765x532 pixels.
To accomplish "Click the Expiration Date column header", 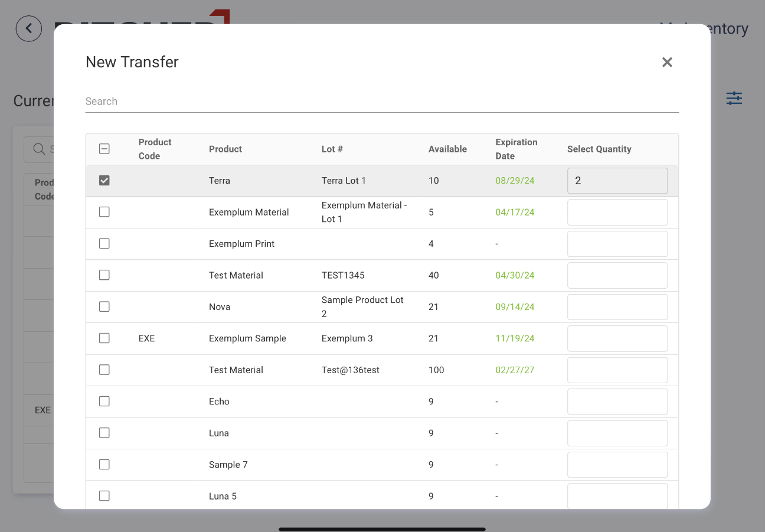I will (x=516, y=149).
